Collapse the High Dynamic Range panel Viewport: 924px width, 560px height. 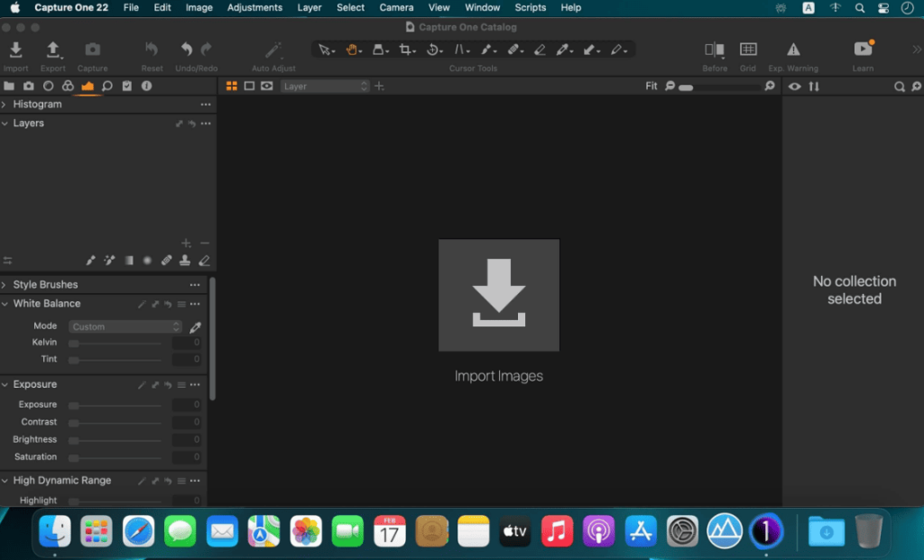tap(5, 481)
